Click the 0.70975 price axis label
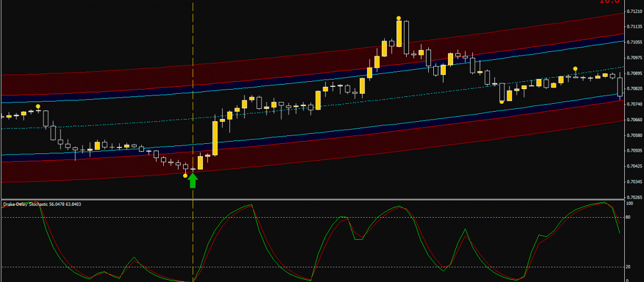This screenshot has height=282, width=644. (635, 58)
